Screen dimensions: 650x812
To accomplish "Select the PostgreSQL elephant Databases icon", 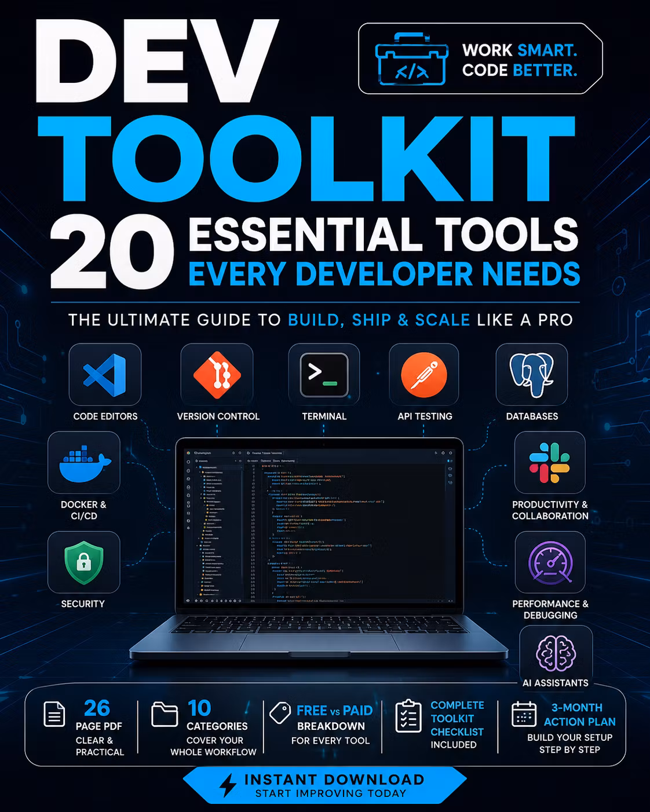I will [x=532, y=375].
